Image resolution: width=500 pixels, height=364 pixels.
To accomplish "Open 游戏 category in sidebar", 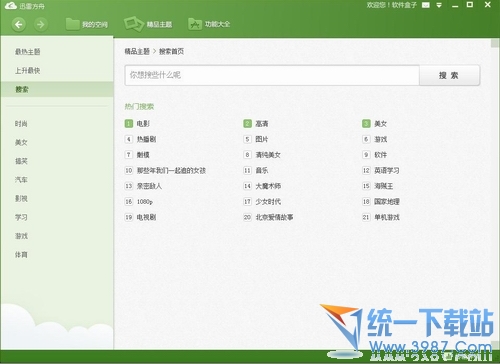I will (x=21, y=236).
